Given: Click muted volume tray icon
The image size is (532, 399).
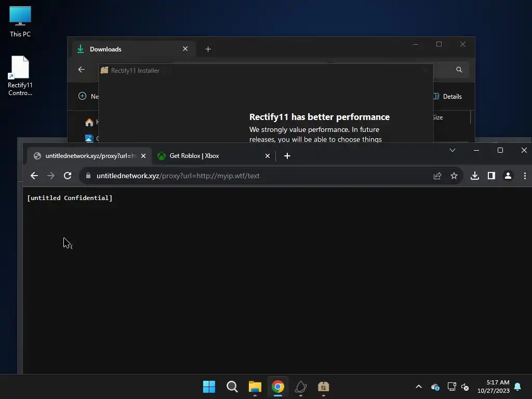Looking at the screenshot, I should (465, 387).
